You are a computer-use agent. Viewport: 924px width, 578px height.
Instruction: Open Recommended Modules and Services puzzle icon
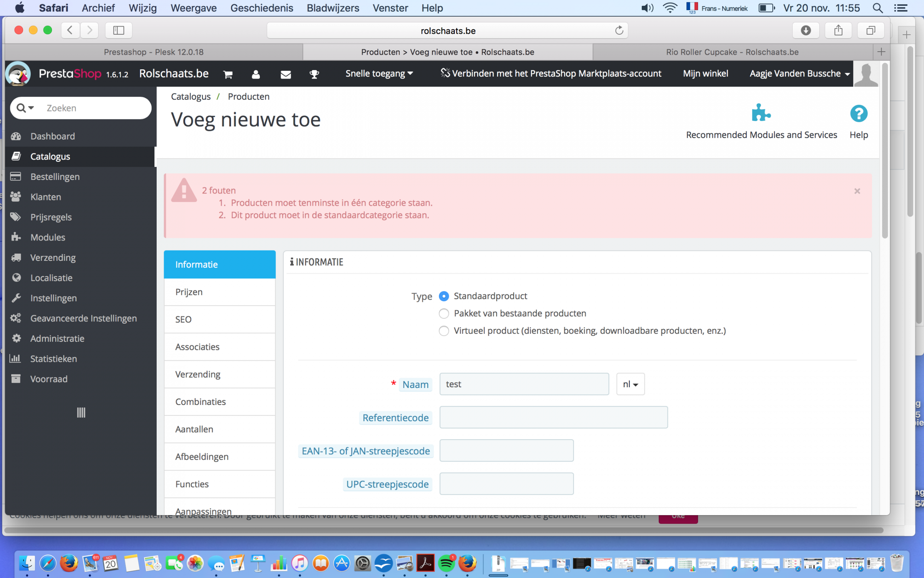pyautogui.click(x=761, y=113)
